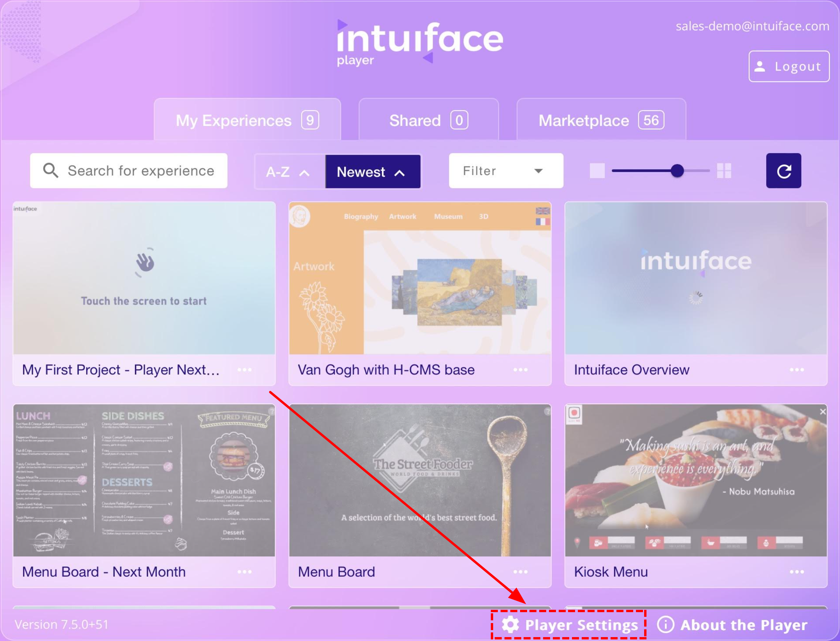This screenshot has width=840, height=641.
Task: Open options dots for My First Project
Action: pos(245,370)
